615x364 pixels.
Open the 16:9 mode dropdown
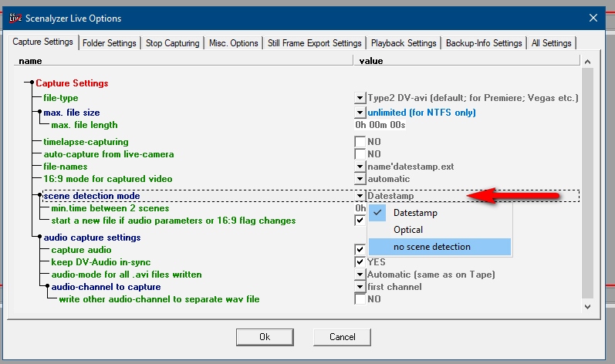pos(360,179)
